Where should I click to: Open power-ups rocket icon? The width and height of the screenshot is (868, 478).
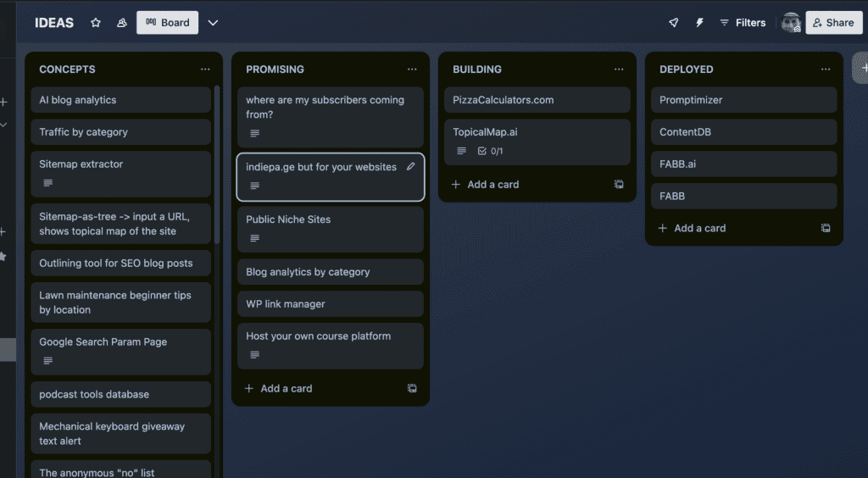[x=673, y=23]
